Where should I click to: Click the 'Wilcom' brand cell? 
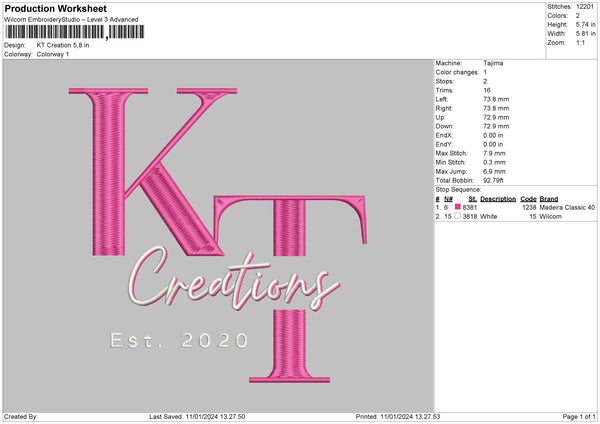(x=551, y=217)
